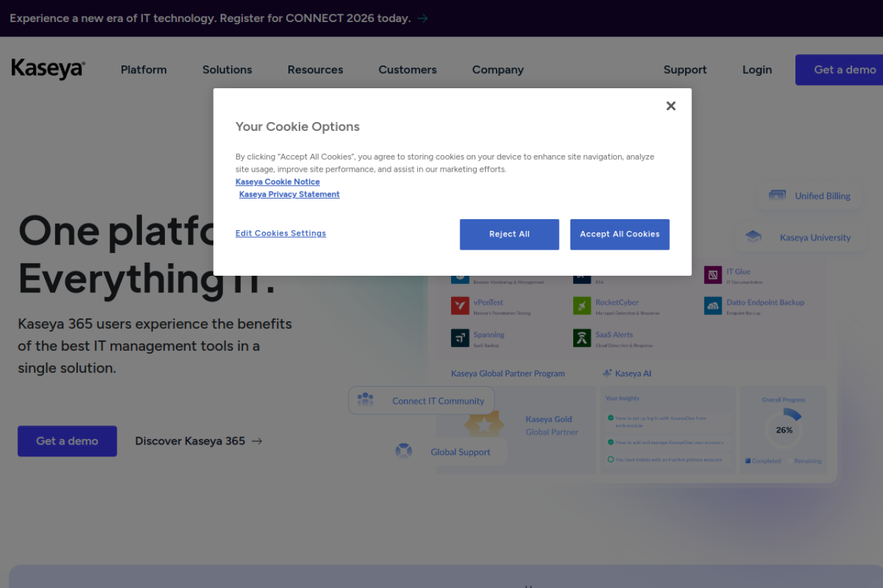Click the Connect IT Community people icon
The width and height of the screenshot is (883, 588).
pos(366,400)
